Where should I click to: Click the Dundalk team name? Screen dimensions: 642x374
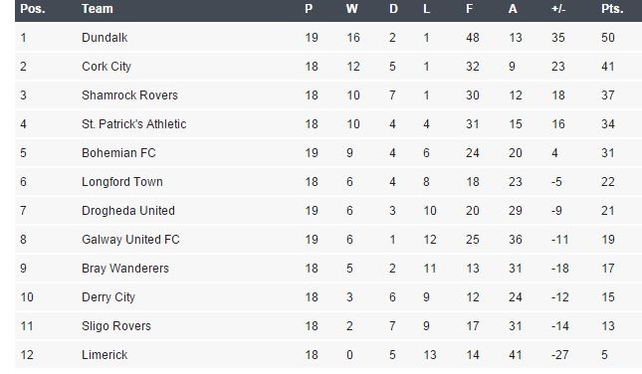coord(104,38)
